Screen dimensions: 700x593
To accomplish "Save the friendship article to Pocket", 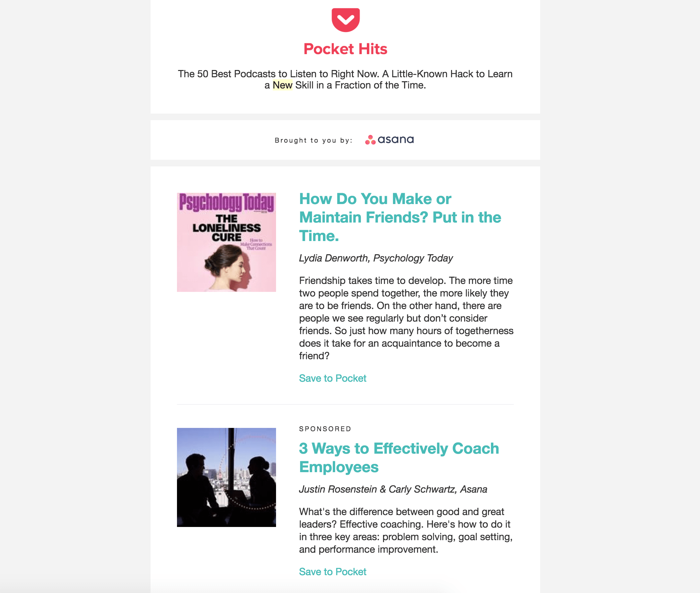I will pyautogui.click(x=332, y=377).
